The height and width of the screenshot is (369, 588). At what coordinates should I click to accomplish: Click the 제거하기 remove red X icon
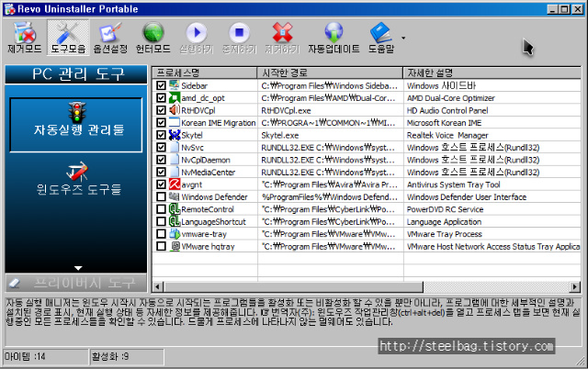[282, 38]
